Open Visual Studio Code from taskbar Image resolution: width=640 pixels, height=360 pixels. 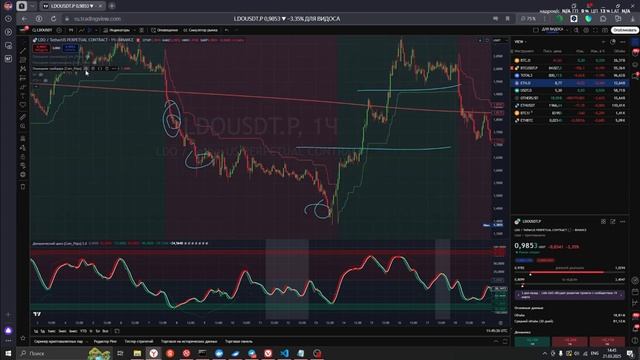click(x=284, y=353)
